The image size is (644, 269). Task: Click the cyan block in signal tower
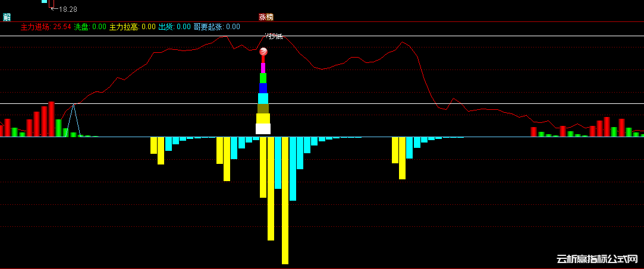[x=263, y=99]
